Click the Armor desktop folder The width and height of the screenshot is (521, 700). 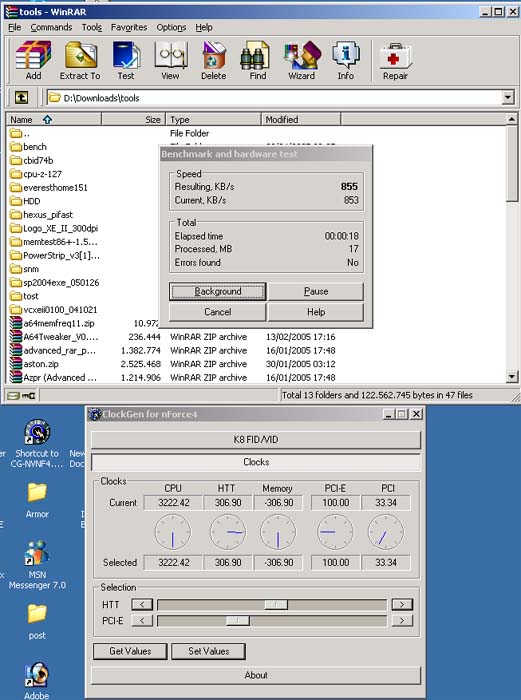[x=37, y=500]
